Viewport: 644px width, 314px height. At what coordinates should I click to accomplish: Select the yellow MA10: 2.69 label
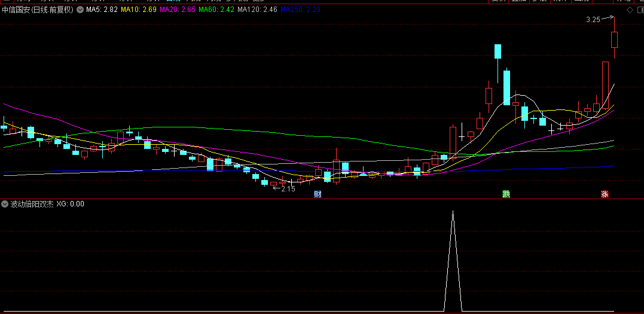[x=138, y=10]
